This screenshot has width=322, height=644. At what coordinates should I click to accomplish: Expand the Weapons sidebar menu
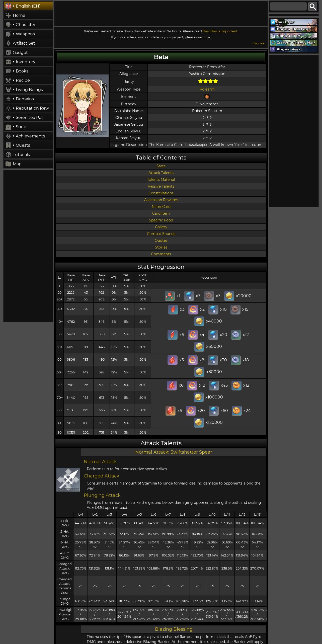click(x=28, y=34)
